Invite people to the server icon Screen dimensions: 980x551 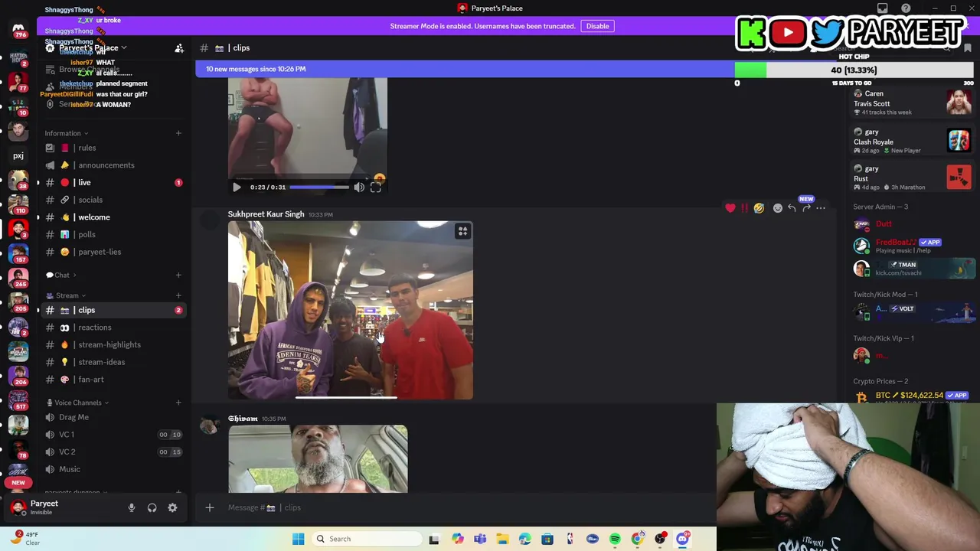(179, 48)
